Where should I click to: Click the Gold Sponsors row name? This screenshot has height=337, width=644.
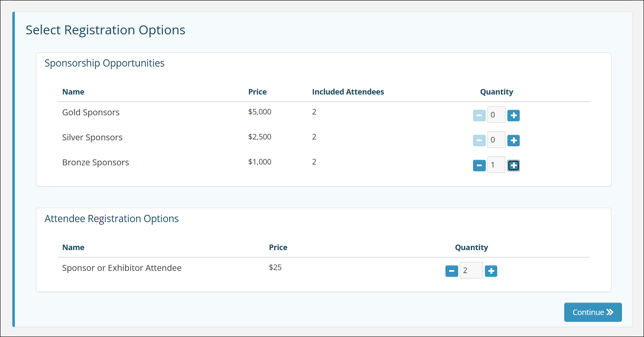click(91, 112)
